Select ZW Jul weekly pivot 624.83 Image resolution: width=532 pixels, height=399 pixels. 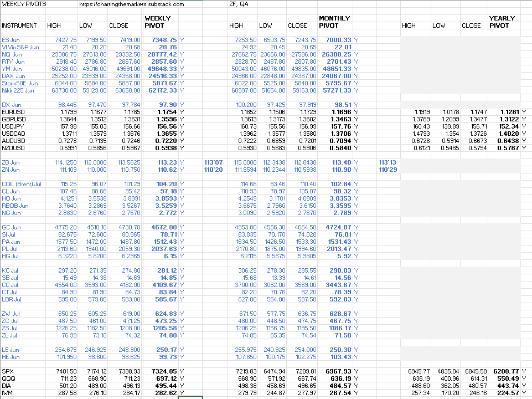coord(167,314)
